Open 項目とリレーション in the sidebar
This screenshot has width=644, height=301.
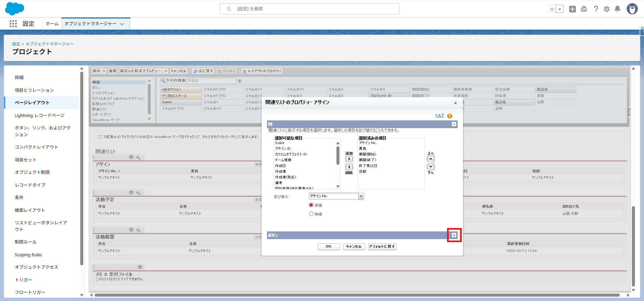(34, 90)
